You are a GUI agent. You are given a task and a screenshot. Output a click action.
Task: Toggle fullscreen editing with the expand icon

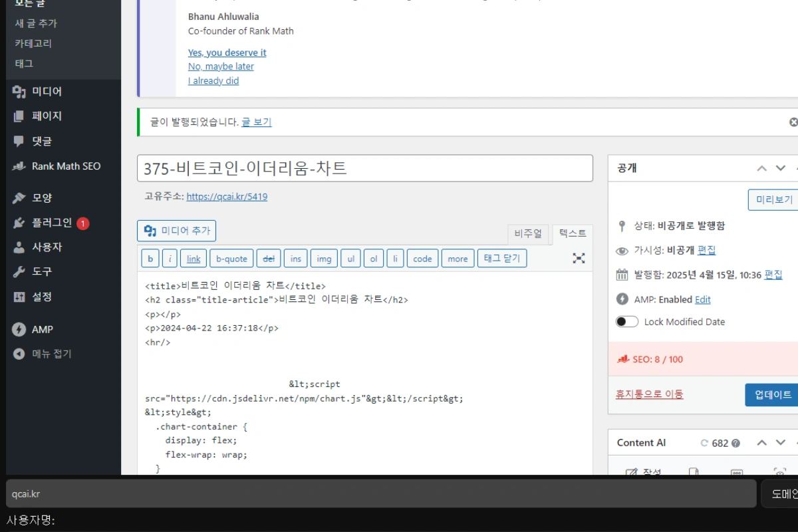pyautogui.click(x=579, y=258)
